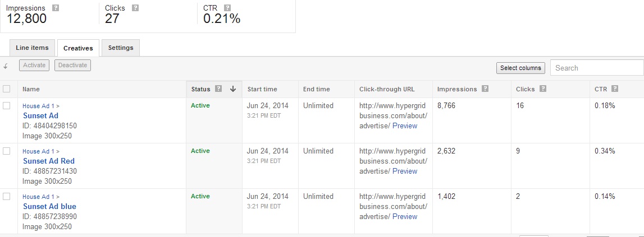Click help icon in CTR column header
This screenshot has height=237, width=644.
[614, 89]
